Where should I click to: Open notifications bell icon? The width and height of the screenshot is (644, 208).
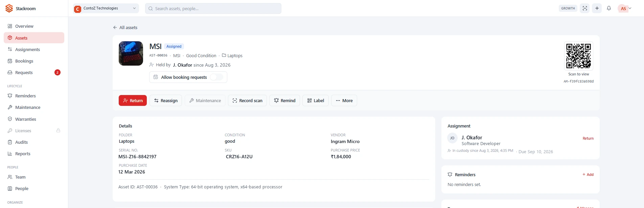coord(609,8)
